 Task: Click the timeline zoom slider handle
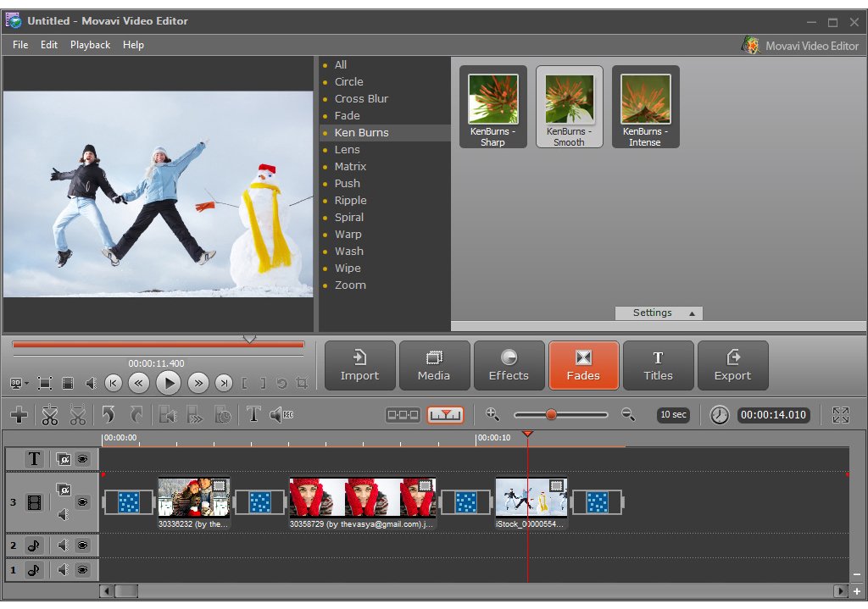click(x=551, y=415)
